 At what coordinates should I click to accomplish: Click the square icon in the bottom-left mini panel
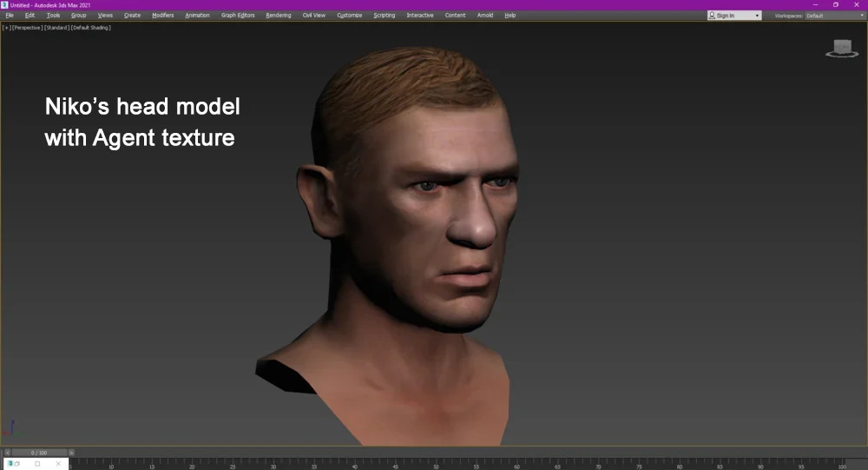37,464
